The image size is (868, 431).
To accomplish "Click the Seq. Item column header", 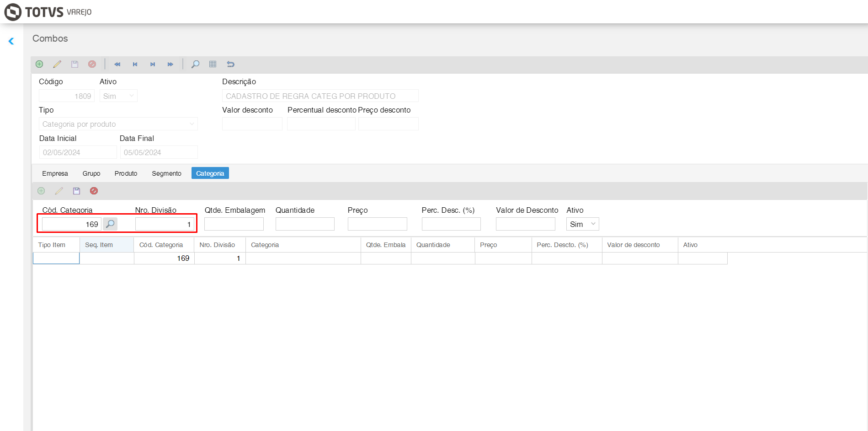I will tap(107, 245).
